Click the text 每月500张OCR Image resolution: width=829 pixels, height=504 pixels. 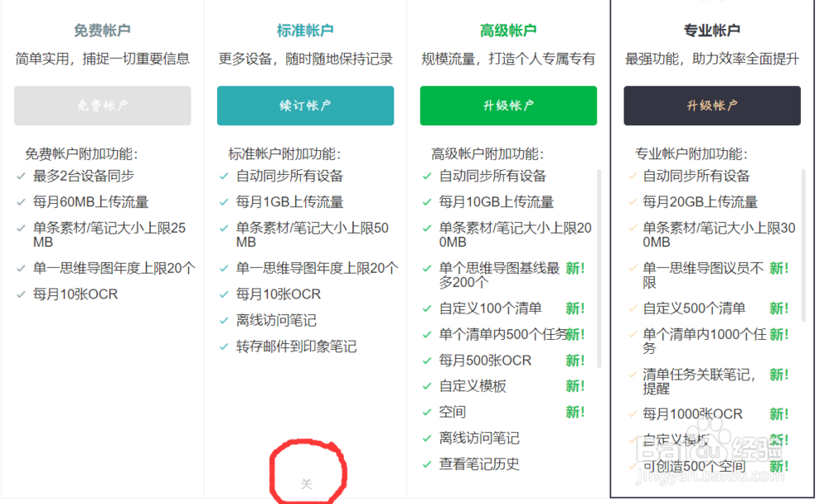(x=485, y=360)
